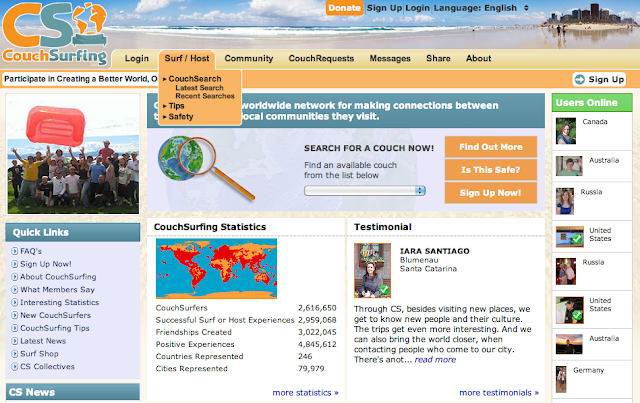
Task: Click the Cities Represented value 79,979
Action: click(311, 369)
